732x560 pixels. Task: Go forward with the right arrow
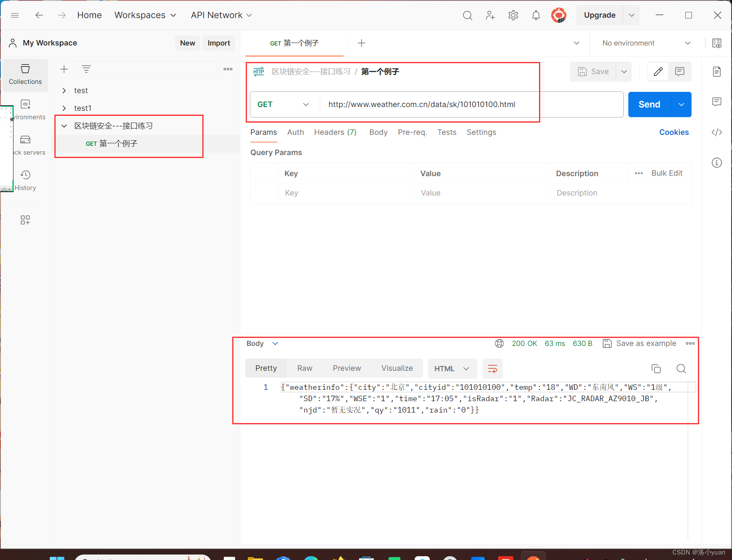tap(62, 15)
